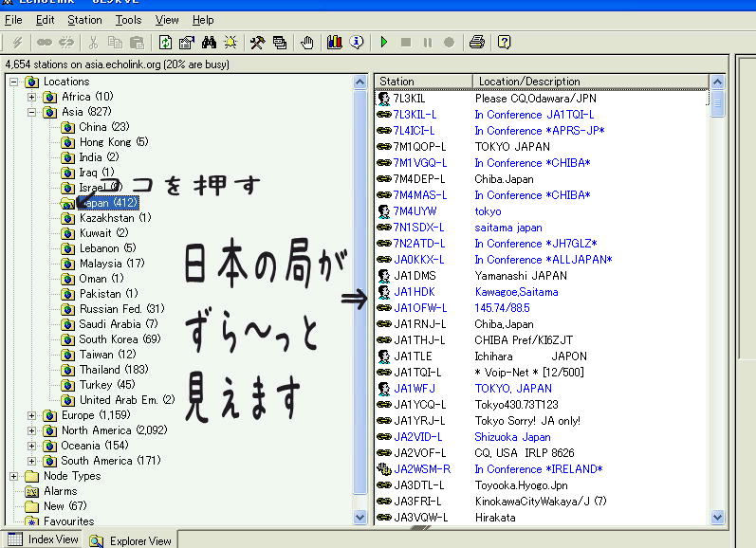Expand the Africa (10) node
The width and height of the screenshot is (756, 548).
click(32, 97)
